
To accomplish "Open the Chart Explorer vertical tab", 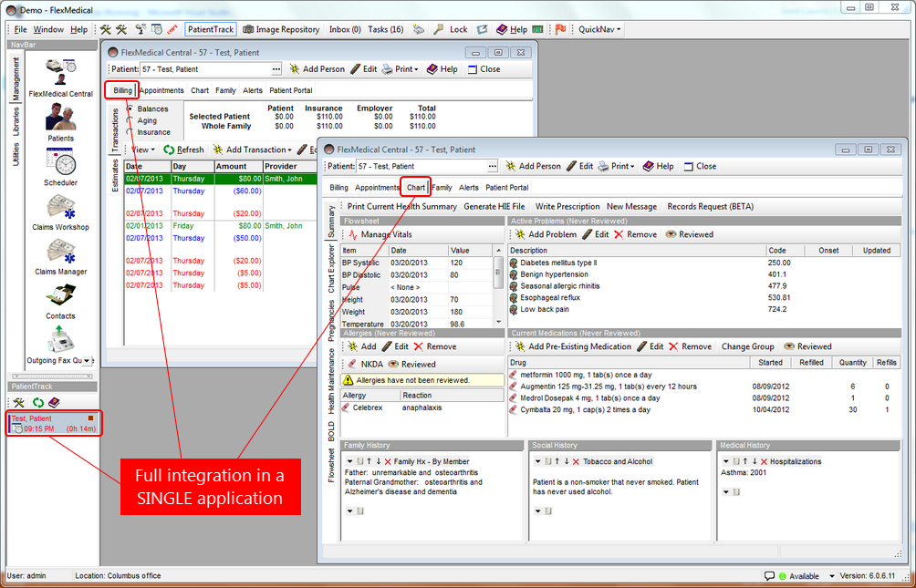I will coord(331,269).
